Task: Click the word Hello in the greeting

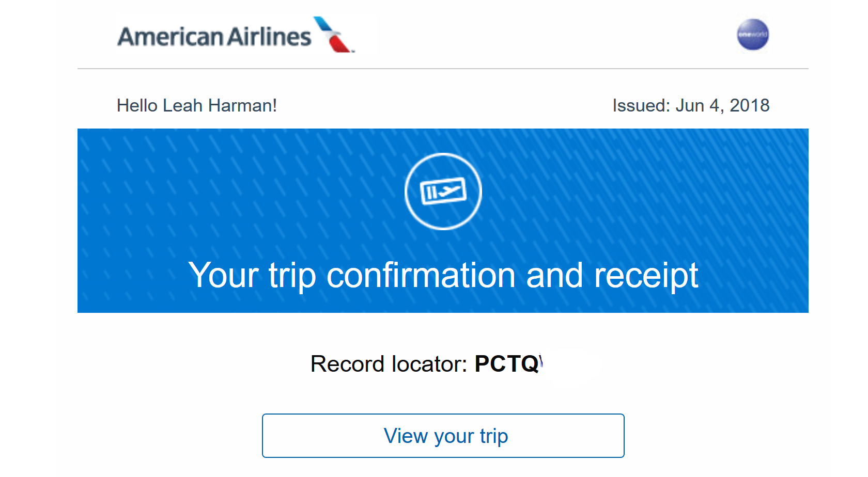Action: tap(137, 105)
